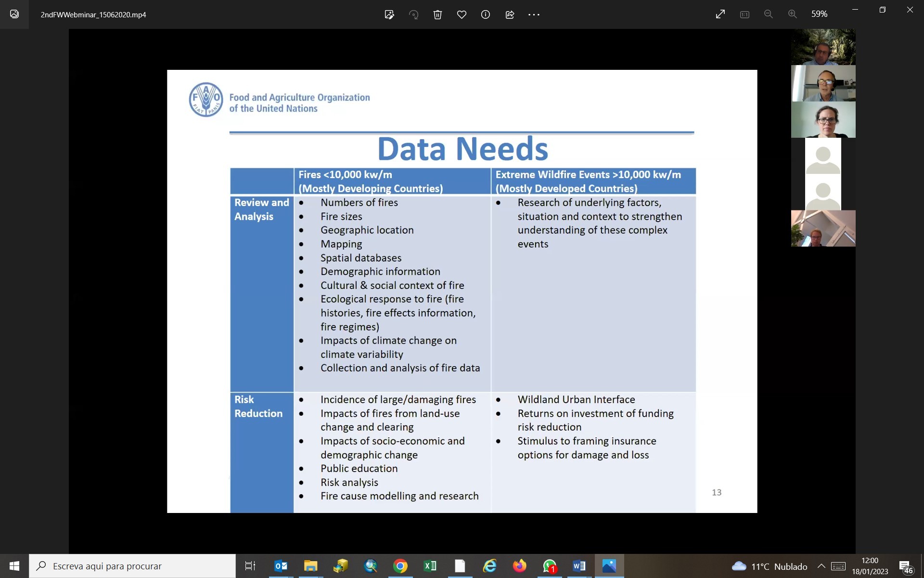924x578 pixels.
Task: Expand hidden system tray icons chevron
Action: point(821,566)
